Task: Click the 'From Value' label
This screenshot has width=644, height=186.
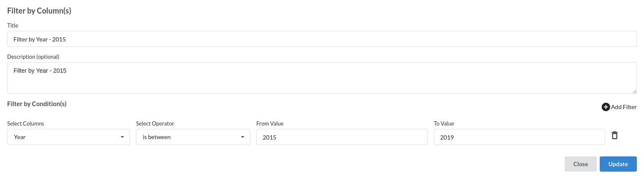Action: [270, 123]
